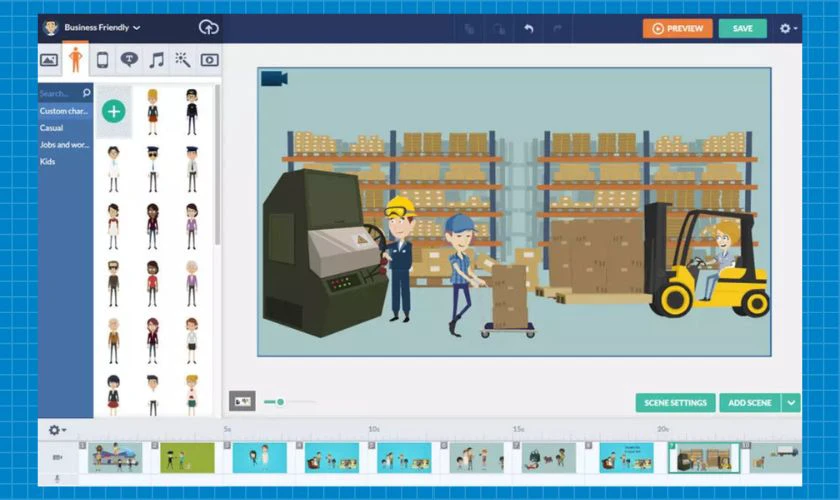Click the character list scrollbar
Image resolution: width=840 pixels, height=500 pixels.
tap(217, 165)
